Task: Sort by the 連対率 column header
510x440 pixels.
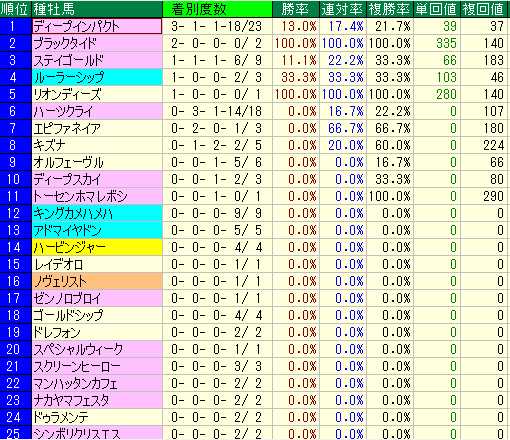Action: pyautogui.click(x=342, y=9)
